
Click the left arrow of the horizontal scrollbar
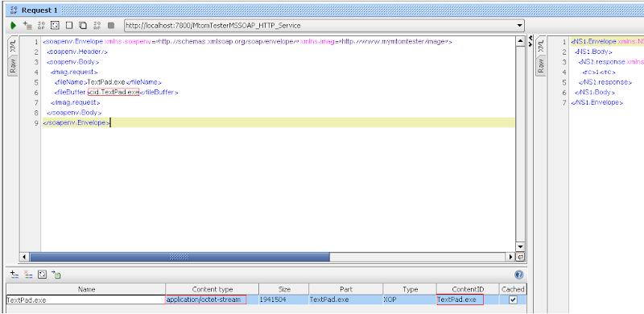click(x=25, y=257)
